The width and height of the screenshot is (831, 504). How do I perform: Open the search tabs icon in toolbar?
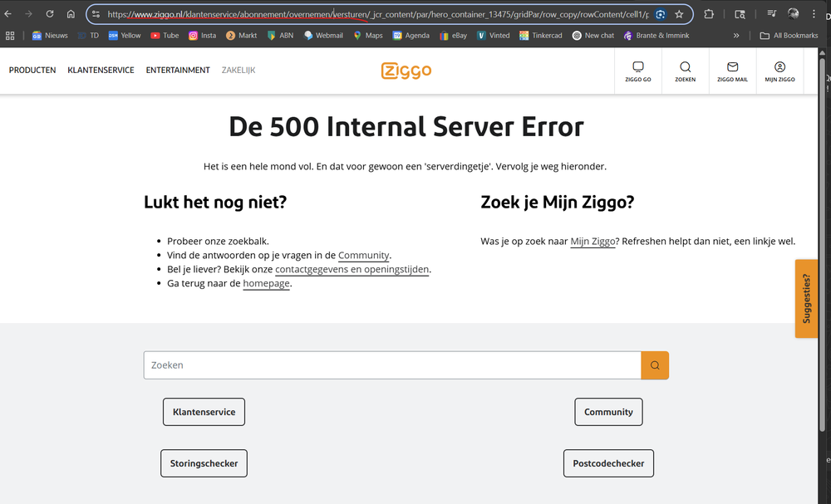(x=740, y=14)
